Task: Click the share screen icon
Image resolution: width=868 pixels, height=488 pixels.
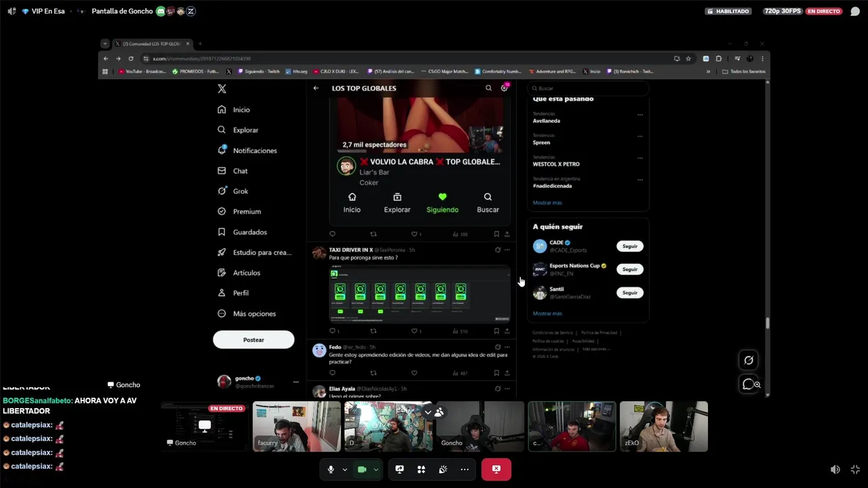Action: tap(399, 469)
